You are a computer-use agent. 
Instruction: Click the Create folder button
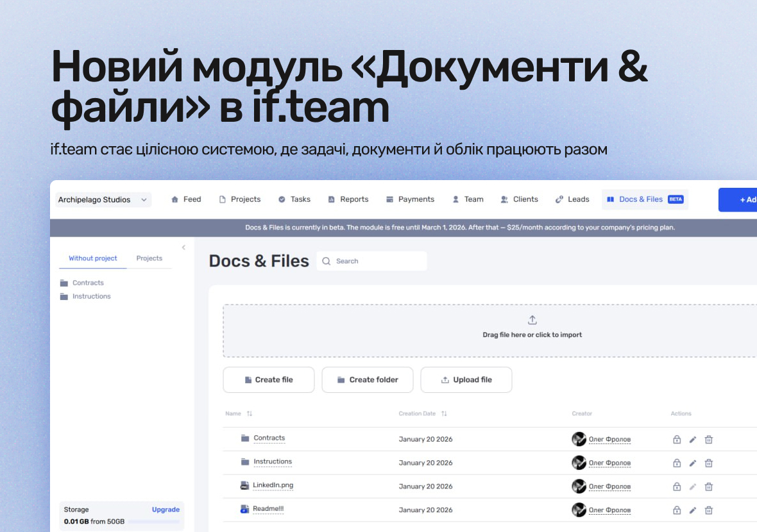coord(368,379)
